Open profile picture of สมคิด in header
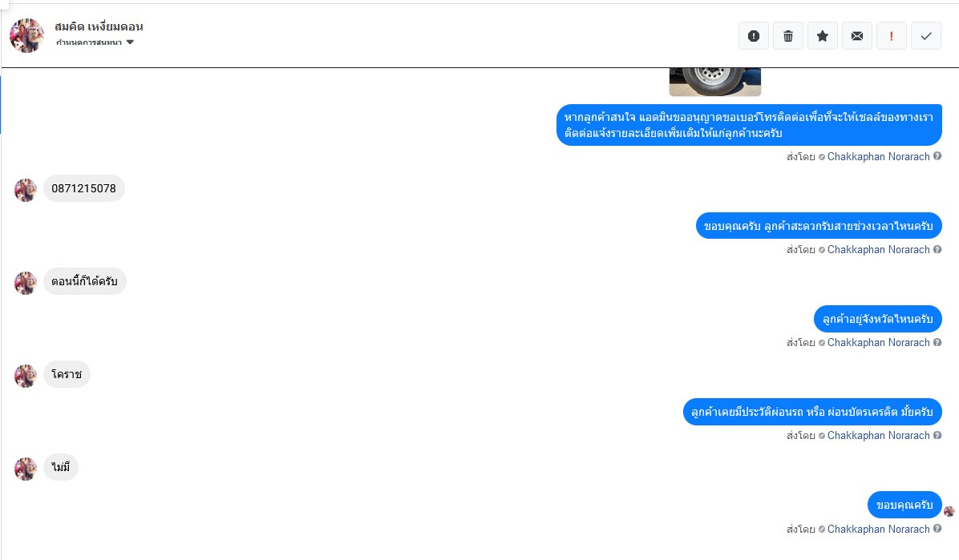This screenshot has height=560, width=959. point(26,35)
